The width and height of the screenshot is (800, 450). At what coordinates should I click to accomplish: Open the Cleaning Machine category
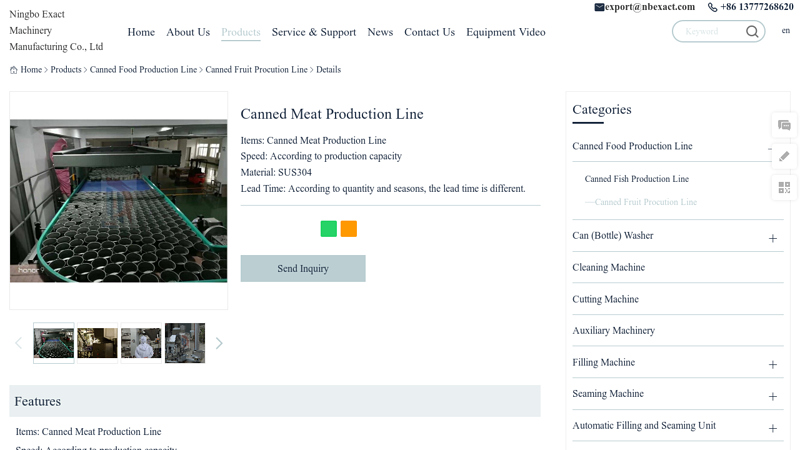click(609, 267)
